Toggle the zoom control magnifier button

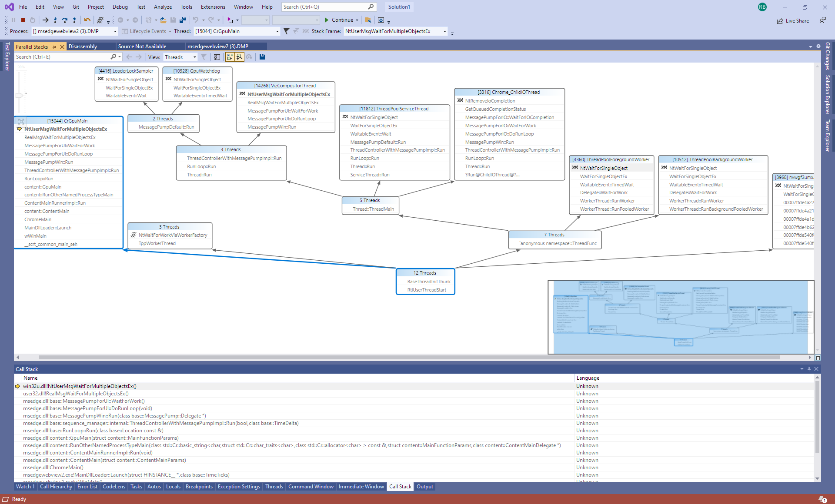tap(240, 57)
